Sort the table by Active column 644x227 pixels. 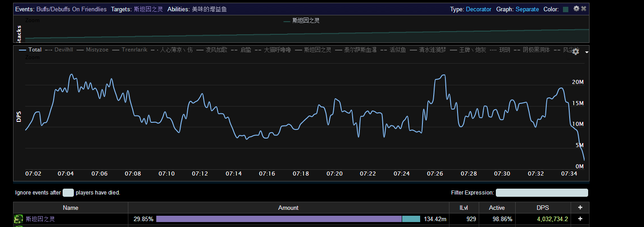pyautogui.click(x=497, y=208)
